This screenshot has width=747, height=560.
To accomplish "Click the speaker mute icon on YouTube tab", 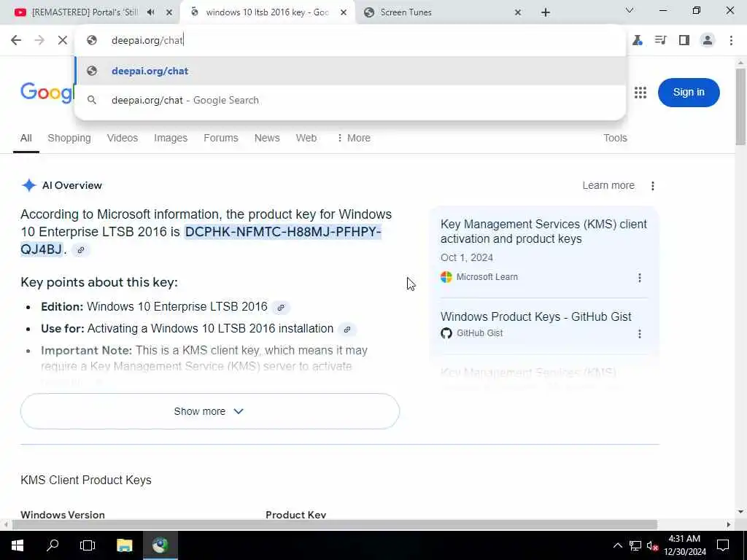I will pyautogui.click(x=151, y=12).
